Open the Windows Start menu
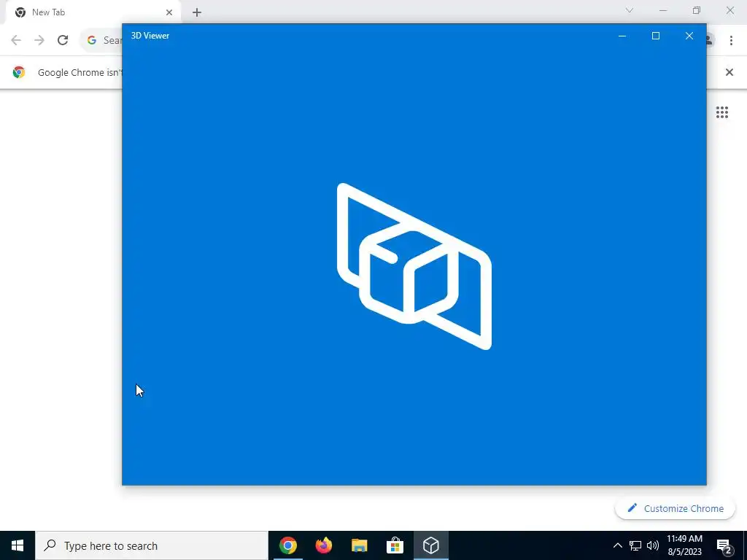 point(18,545)
